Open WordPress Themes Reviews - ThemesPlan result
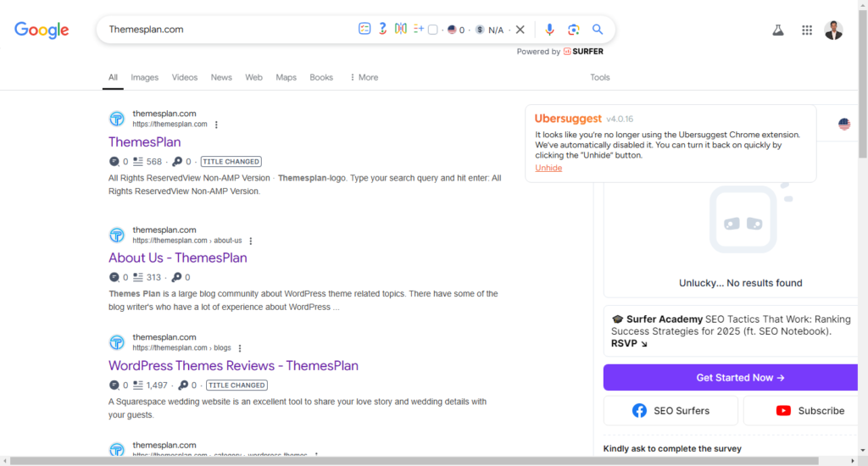Image resolution: width=868 pixels, height=466 pixels. click(233, 365)
